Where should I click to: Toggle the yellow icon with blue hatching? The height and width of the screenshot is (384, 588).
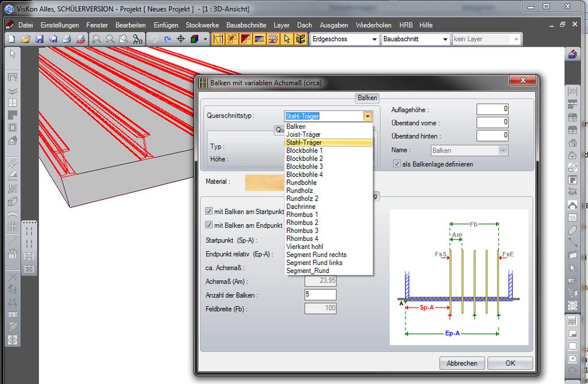click(259, 39)
